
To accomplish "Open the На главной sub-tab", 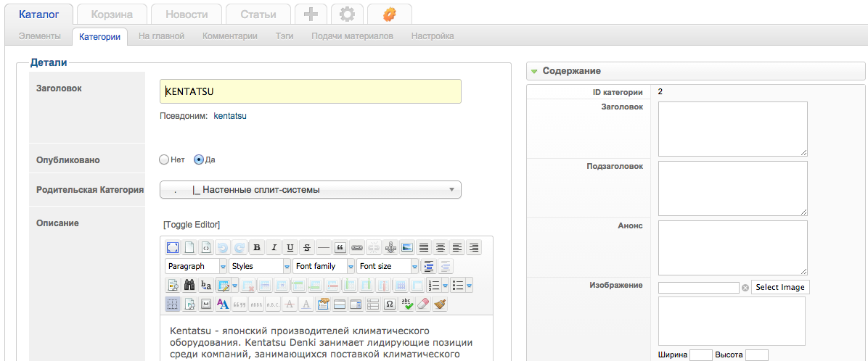I will point(161,36).
